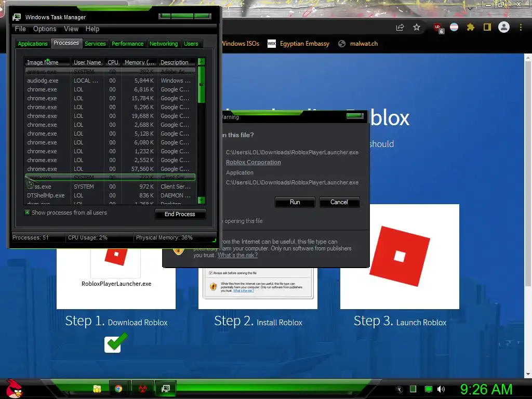Select the audiodg.exe process row

coord(110,81)
